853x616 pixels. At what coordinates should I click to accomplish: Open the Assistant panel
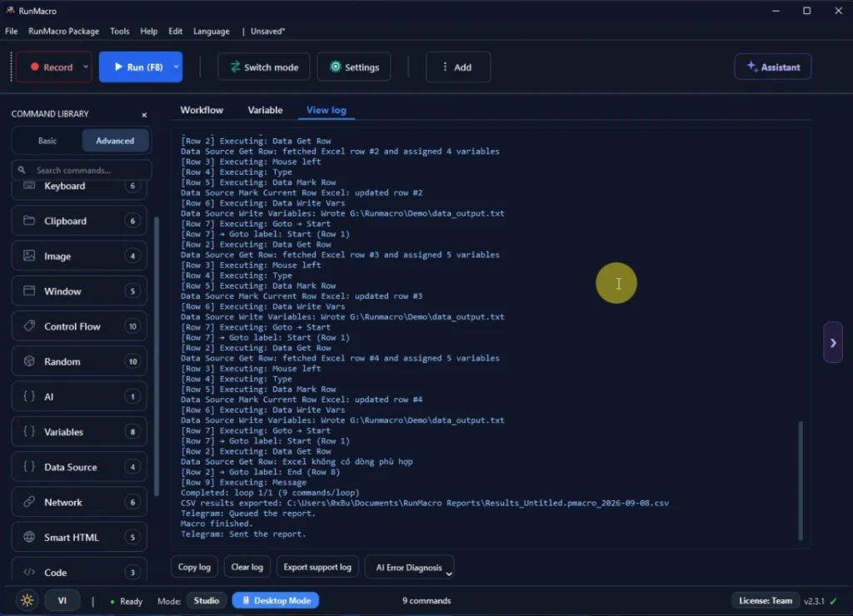tap(772, 67)
